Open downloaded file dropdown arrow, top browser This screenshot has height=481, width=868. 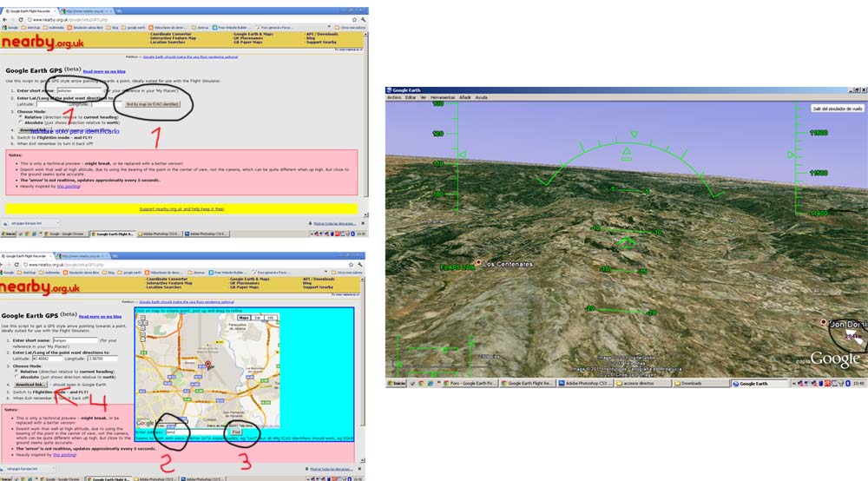pos(57,223)
